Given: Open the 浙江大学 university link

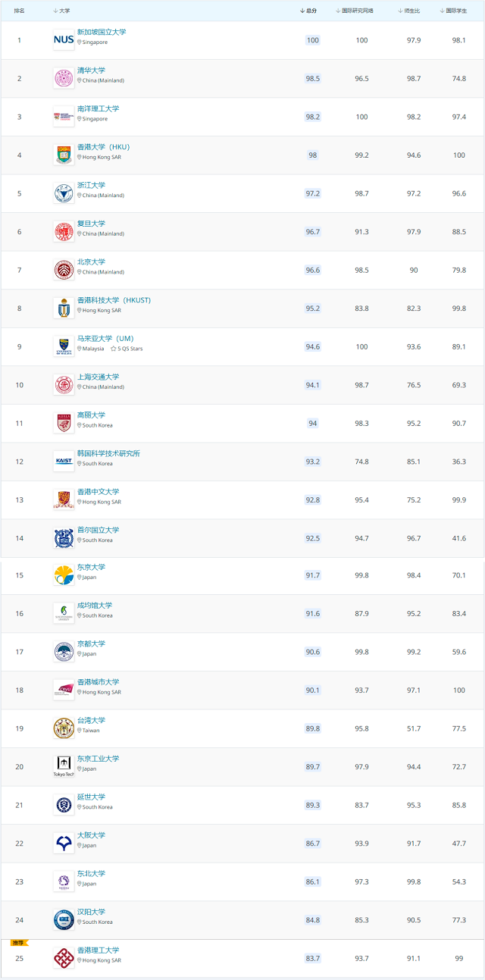Looking at the screenshot, I should (91, 185).
